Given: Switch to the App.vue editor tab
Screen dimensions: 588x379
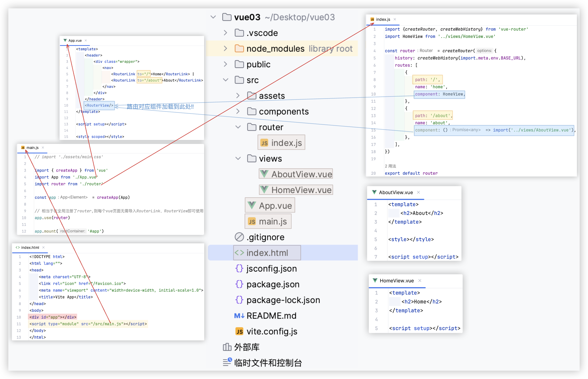Looking at the screenshot, I should coord(75,40).
